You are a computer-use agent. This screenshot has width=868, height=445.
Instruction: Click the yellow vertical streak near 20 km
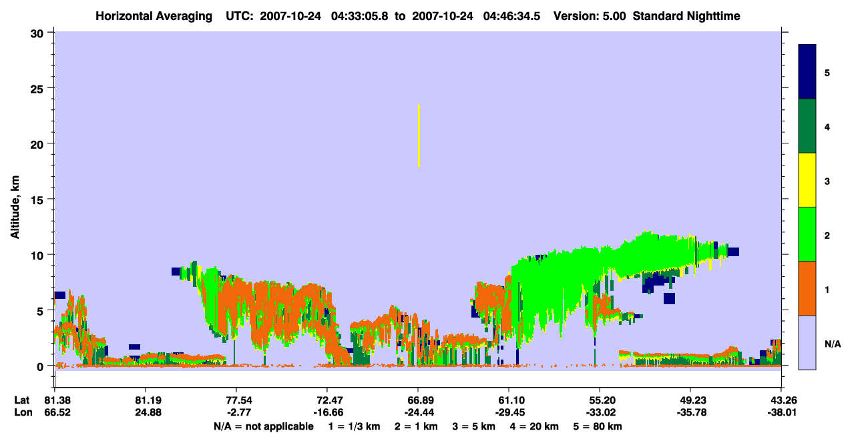(419, 135)
